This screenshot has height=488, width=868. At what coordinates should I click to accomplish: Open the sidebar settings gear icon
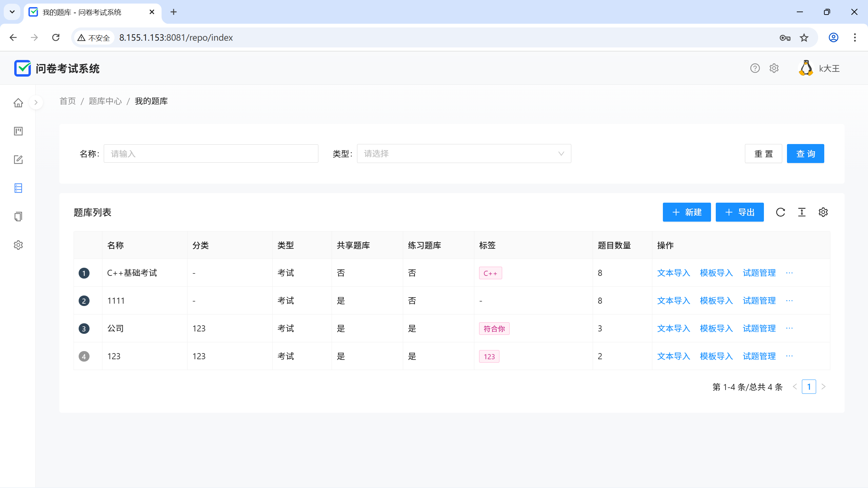[x=18, y=245]
